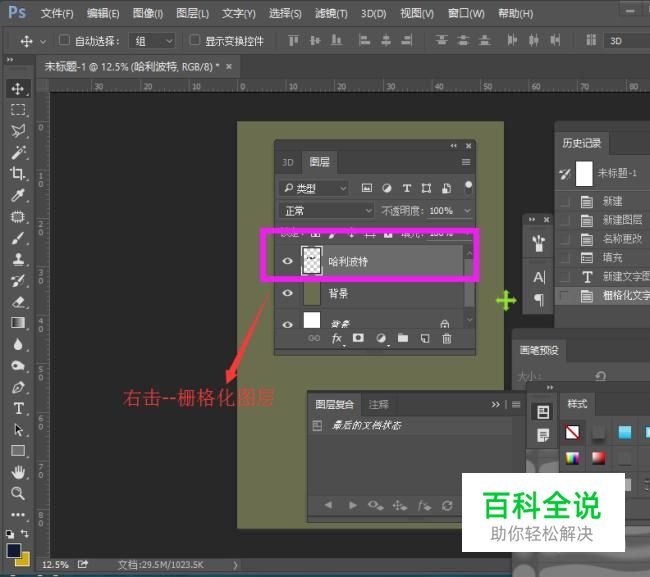Image resolution: width=650 pixels, height=577 pixels.
Task: Select the Clone Stamp tool
Action: click(17, 259)
